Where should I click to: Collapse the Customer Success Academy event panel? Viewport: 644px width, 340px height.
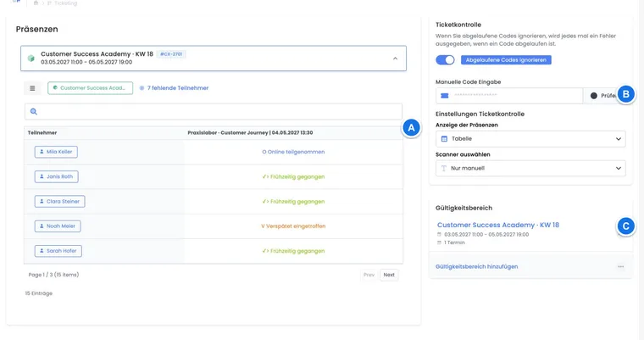tap(395, 59)
